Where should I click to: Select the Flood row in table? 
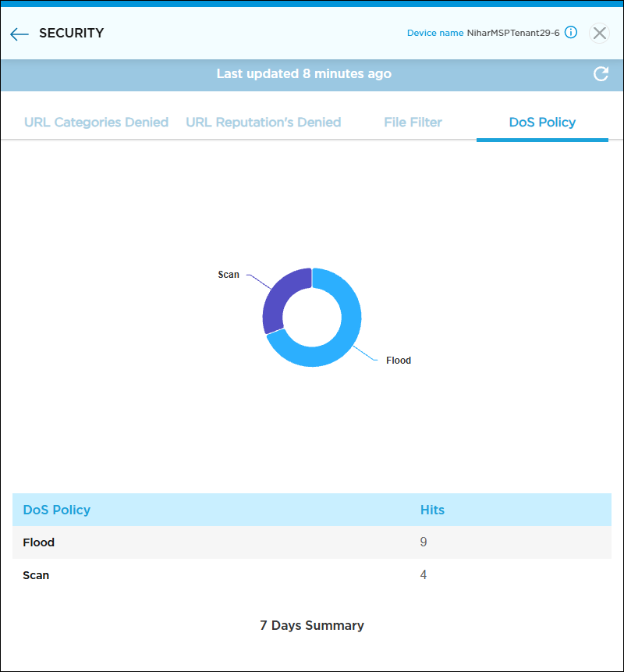(x=39, y=542)
